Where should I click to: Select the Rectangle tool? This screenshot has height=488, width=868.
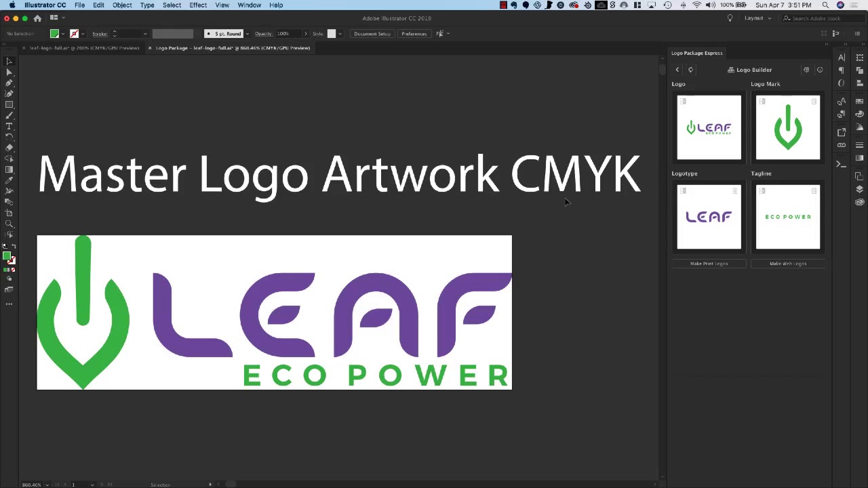pyautogui.click(x=9, y=104)
